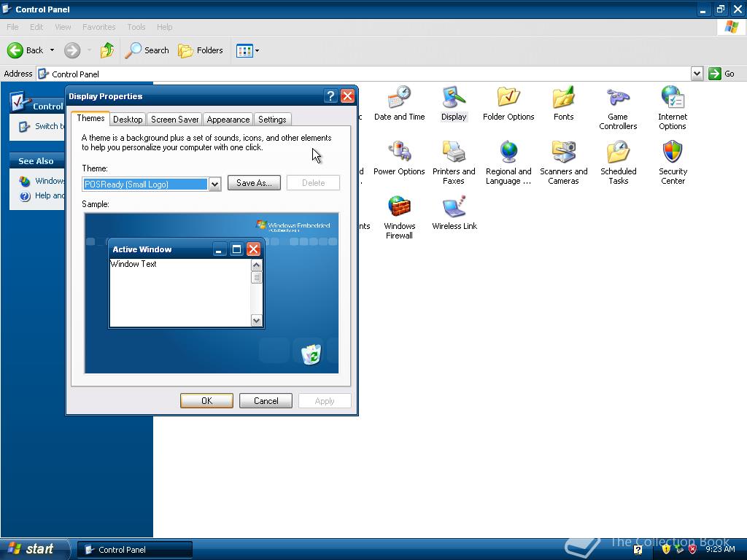The height and width of the screenshot is (560, 747).
Task: Click Save As button for theme
Action: (254, 183)
